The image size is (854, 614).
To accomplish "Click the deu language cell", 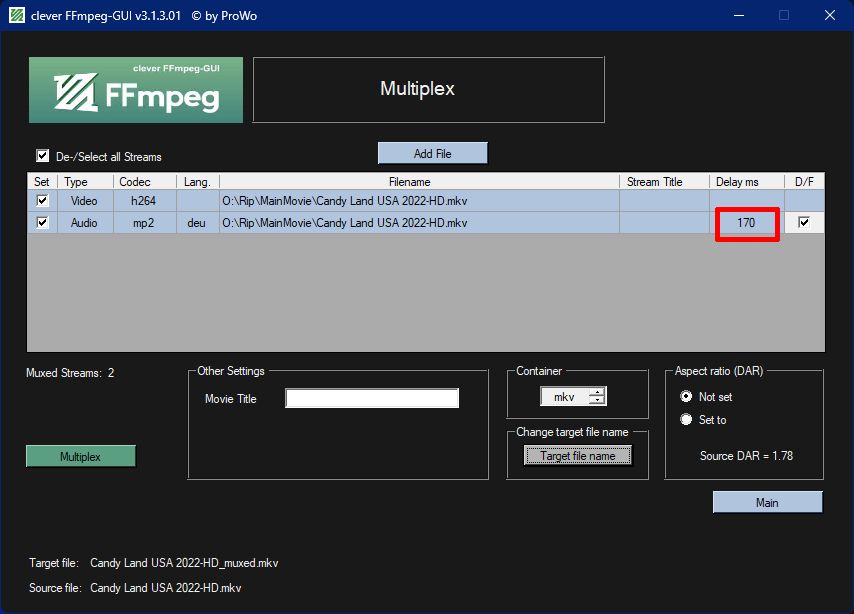I will 197,223.
